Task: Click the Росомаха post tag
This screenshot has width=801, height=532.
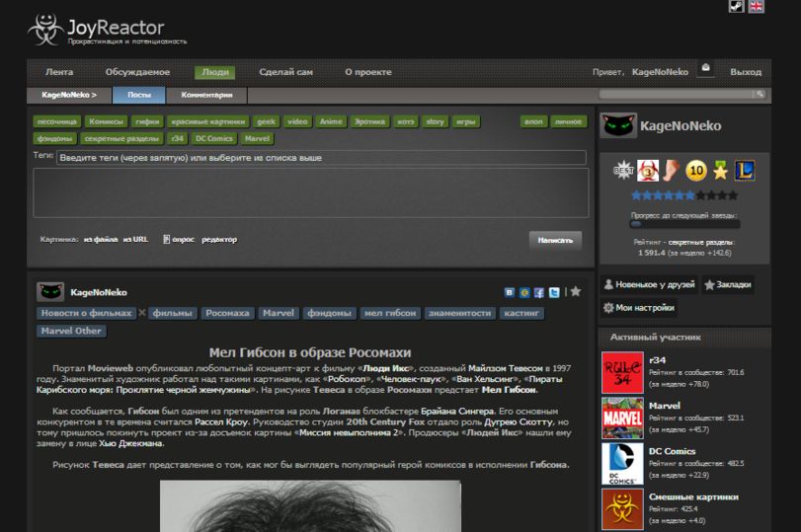Action: pyautogui.click(x=227, y=313)
